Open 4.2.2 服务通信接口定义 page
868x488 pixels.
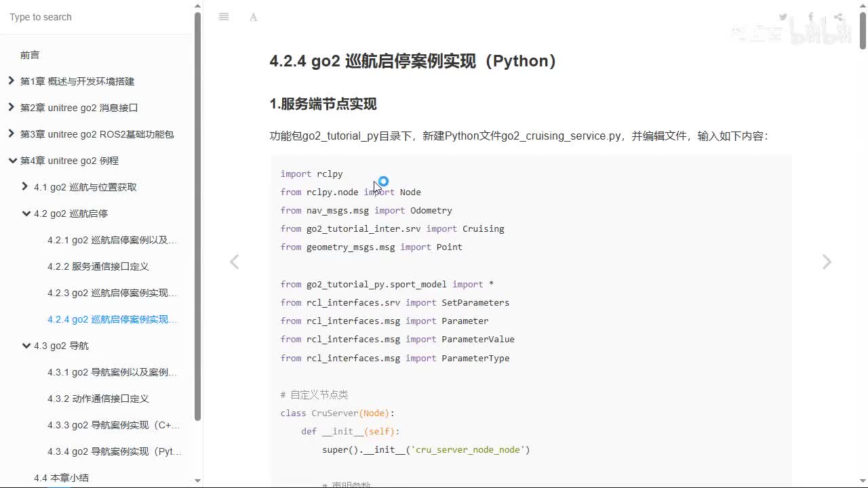[x=98, y=266]
